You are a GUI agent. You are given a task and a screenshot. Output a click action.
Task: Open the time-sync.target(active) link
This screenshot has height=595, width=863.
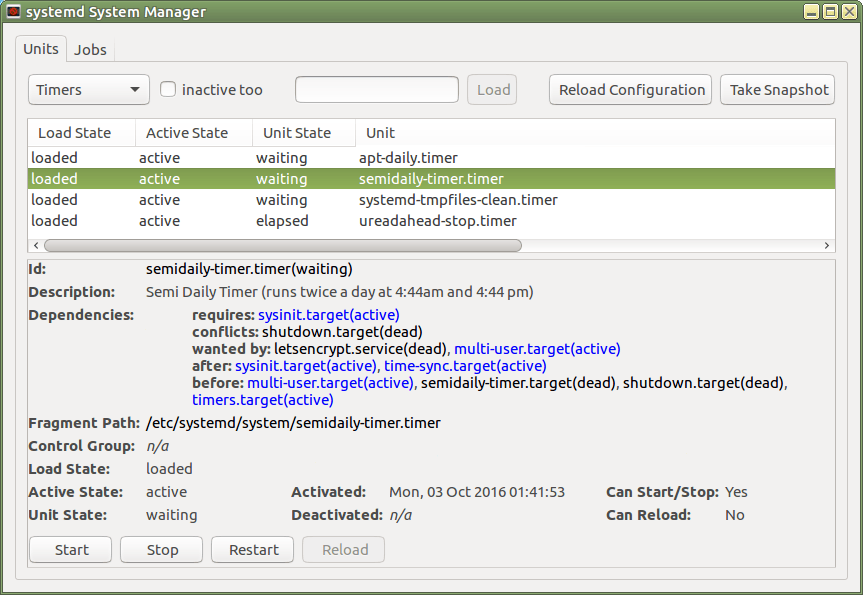pos(465,366)
